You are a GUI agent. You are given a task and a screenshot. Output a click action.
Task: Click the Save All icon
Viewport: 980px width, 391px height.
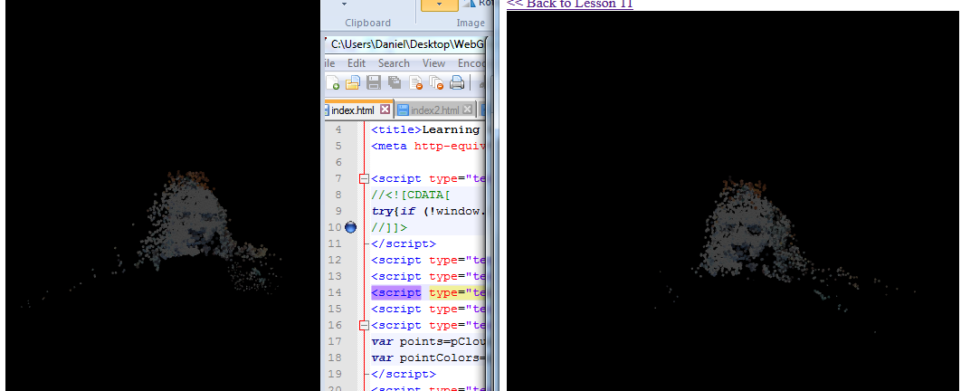point(395,82)
